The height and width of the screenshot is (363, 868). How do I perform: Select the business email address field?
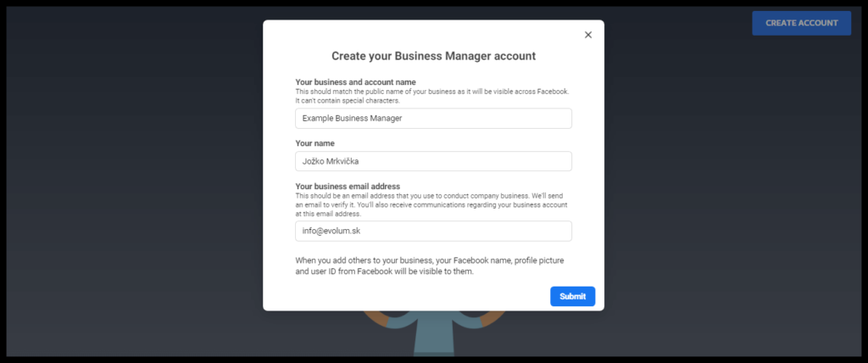[x=433, y=231]
